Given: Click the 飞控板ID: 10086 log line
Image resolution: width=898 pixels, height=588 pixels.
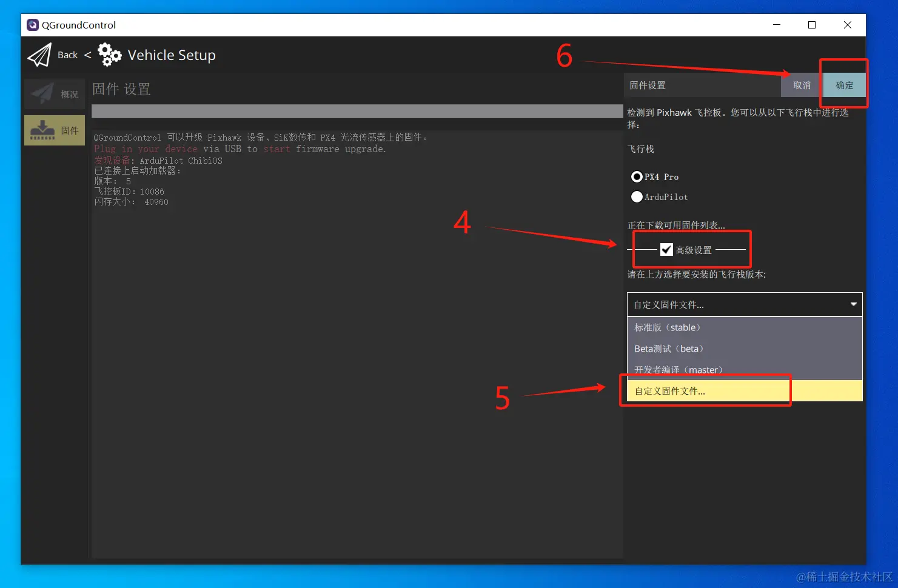Looking at the screenshot, I should tap(129, 192).
